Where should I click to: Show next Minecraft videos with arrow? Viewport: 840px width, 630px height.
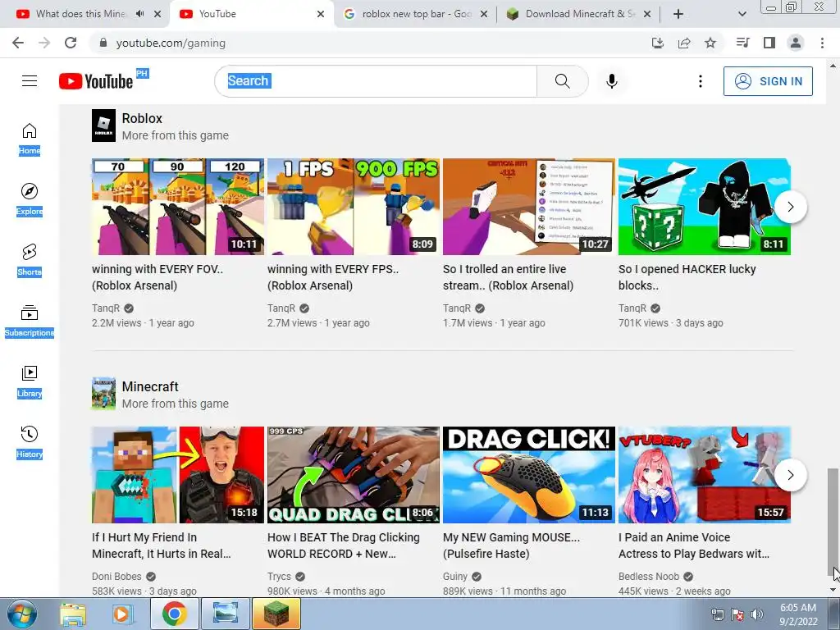[x=791, y=475]
